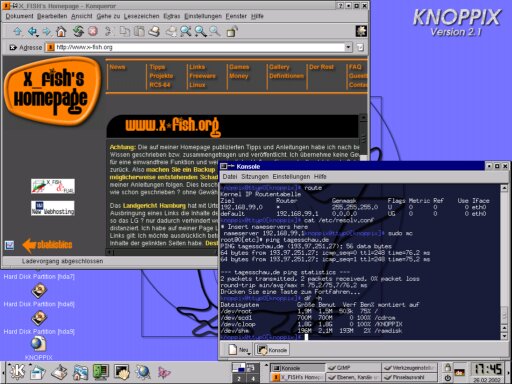Image resolution: width=512 pixels, height=384 pixels.
Task: Open the Lesezeichen menu in Konqueror
Action: pyautogui.click(x=142, y=16)
